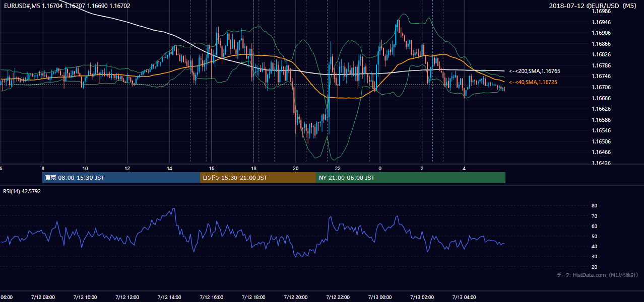
Task: Click hour tick 10 below price chart
Action: coord(85,168)
